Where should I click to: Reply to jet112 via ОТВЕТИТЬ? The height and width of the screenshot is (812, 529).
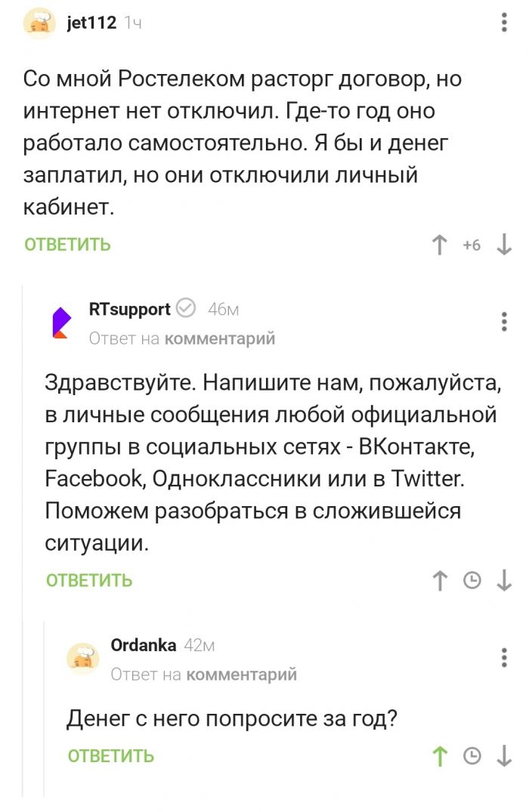67,245
